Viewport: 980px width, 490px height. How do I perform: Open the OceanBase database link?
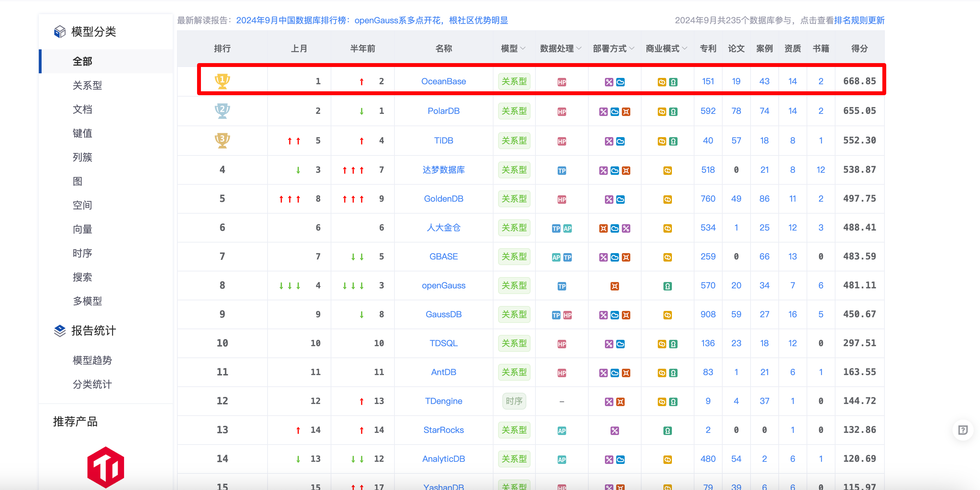(443, 81)
